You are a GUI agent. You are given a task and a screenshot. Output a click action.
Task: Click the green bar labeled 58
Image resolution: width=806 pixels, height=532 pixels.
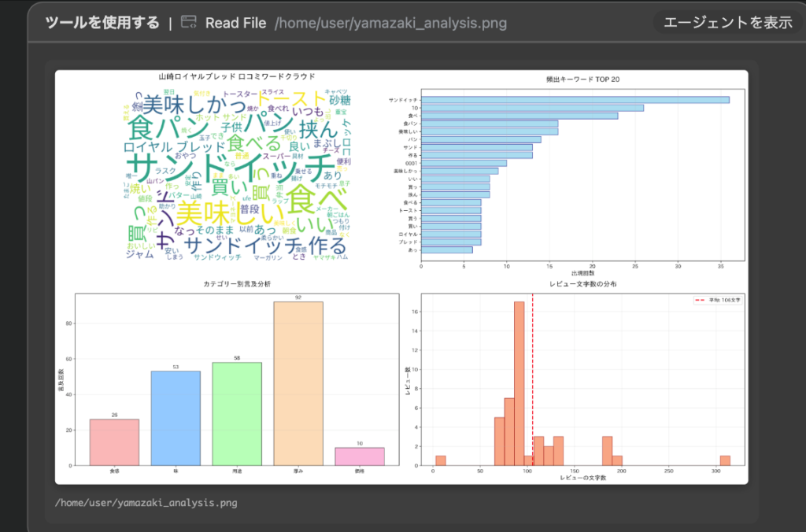click(237, 414)
